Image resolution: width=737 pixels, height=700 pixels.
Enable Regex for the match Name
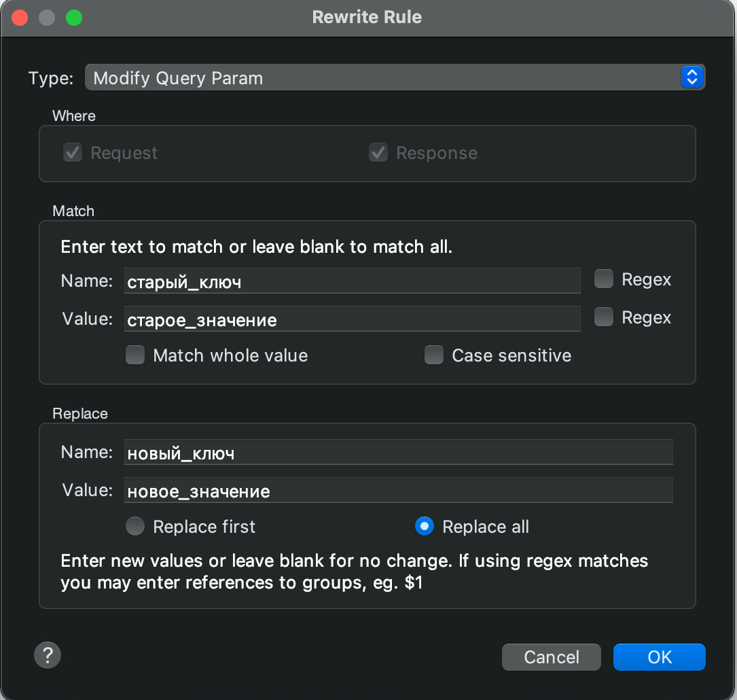(x=604, y=279)
